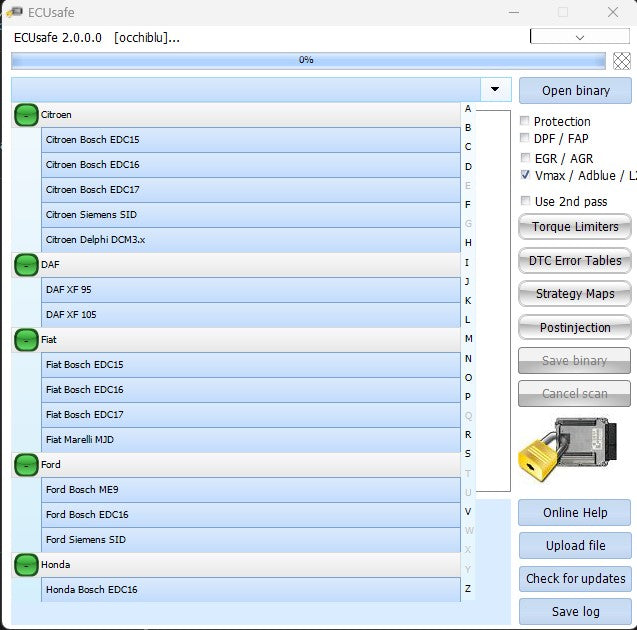The image size is (637, 630).
Task: Enable the EGR / AGR checkbox
Action: tap(525, 157)
